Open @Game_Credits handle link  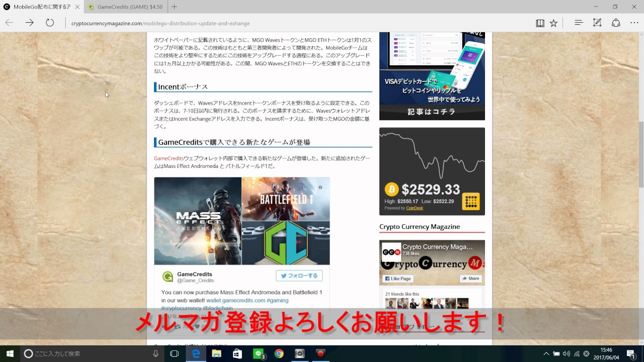196,281
